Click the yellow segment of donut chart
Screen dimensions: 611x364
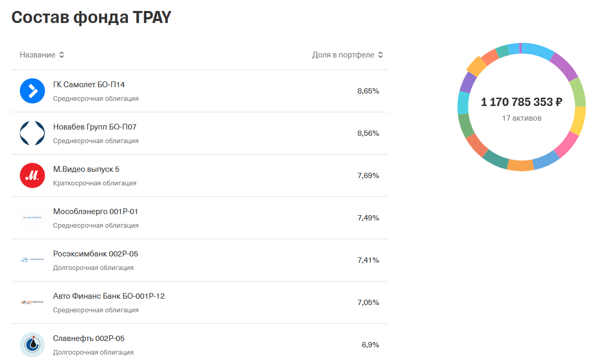579,120
